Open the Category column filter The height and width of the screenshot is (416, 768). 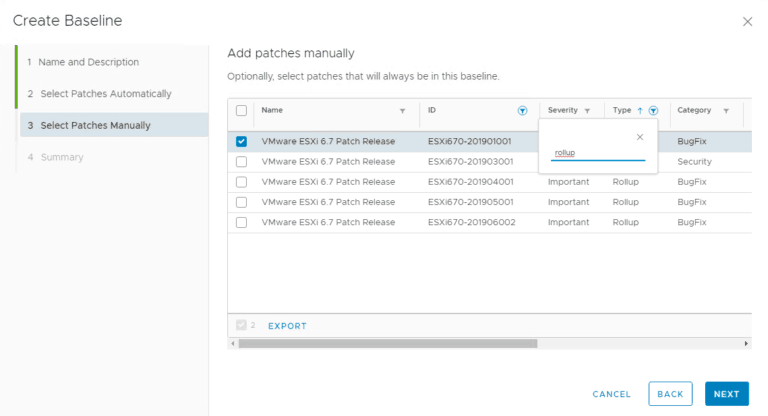coord(726,111)
